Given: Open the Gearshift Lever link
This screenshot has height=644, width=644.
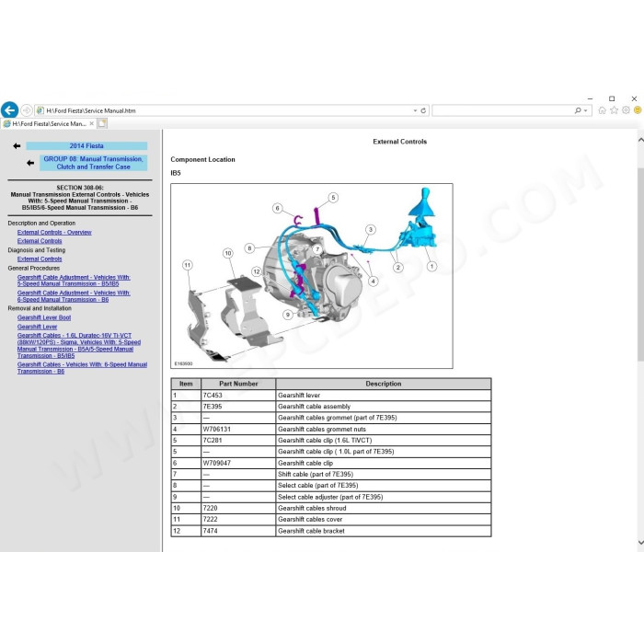Looking at the screenshot, I should [37, 327].
